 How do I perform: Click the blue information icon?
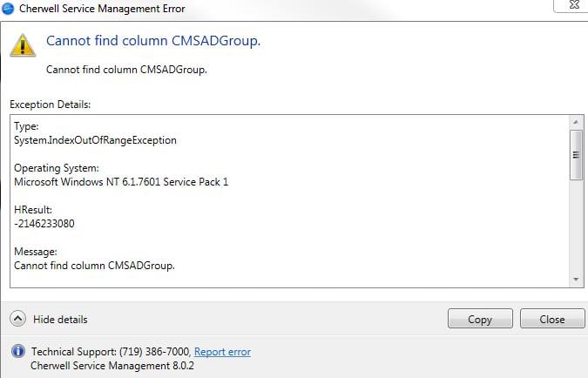(17, 352)
